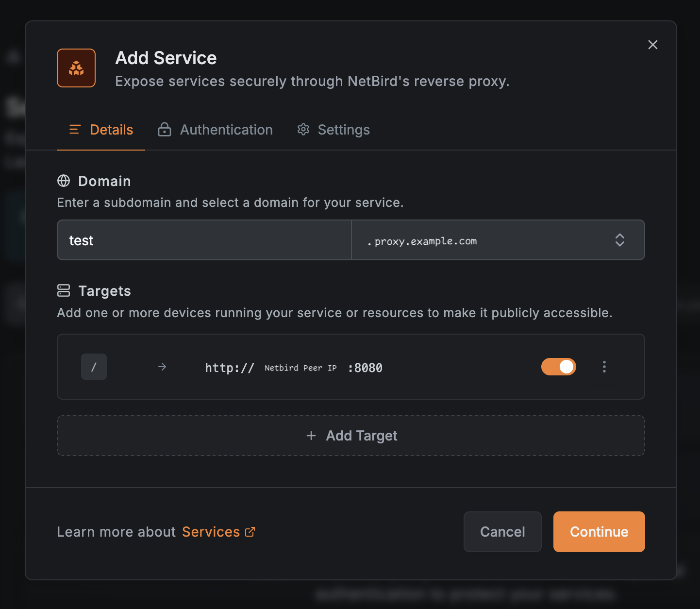The image size is (700, 609).
Task: Click the globe icon beside Domain
Action: click(x=64, y=181)
